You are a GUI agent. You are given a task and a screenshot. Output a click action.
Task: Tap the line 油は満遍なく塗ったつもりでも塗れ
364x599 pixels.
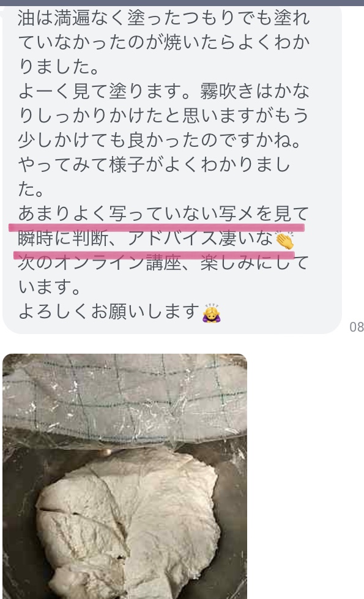point(164,18)
